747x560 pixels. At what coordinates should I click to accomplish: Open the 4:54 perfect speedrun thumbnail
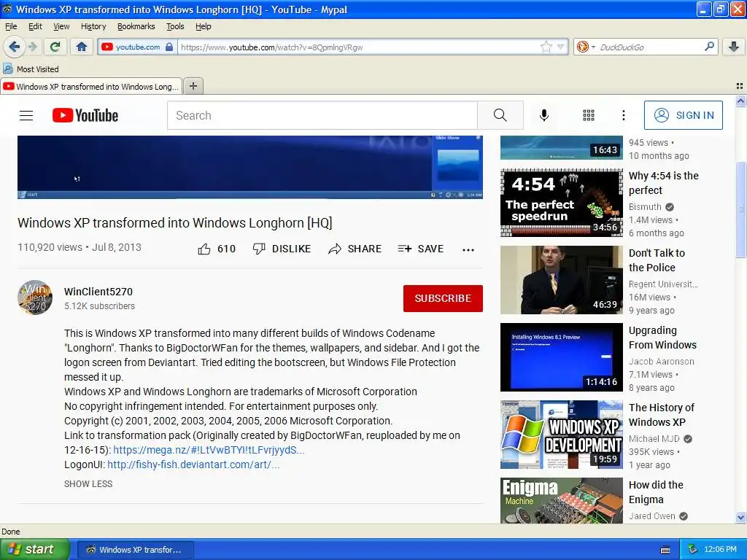click(x=562, y=203)
